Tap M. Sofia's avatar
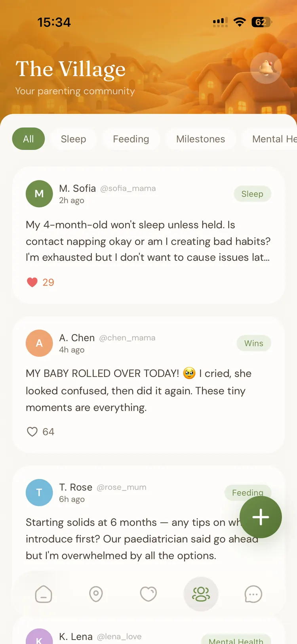Viewport: 297px width, 644px height. coord(39,194)
